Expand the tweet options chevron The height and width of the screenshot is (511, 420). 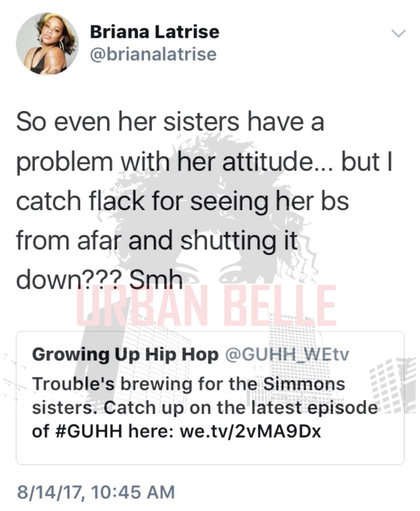398,34
